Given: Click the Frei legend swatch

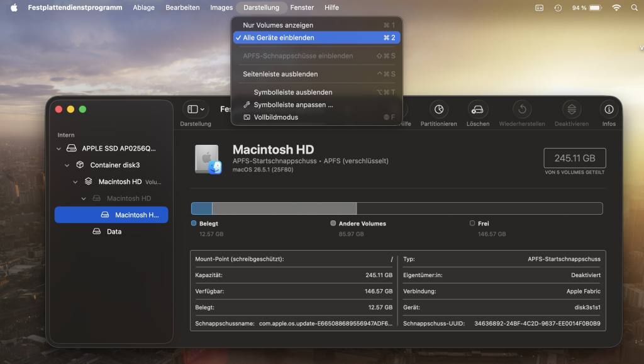Looking at the screenshot, I should tap(472, 224).
